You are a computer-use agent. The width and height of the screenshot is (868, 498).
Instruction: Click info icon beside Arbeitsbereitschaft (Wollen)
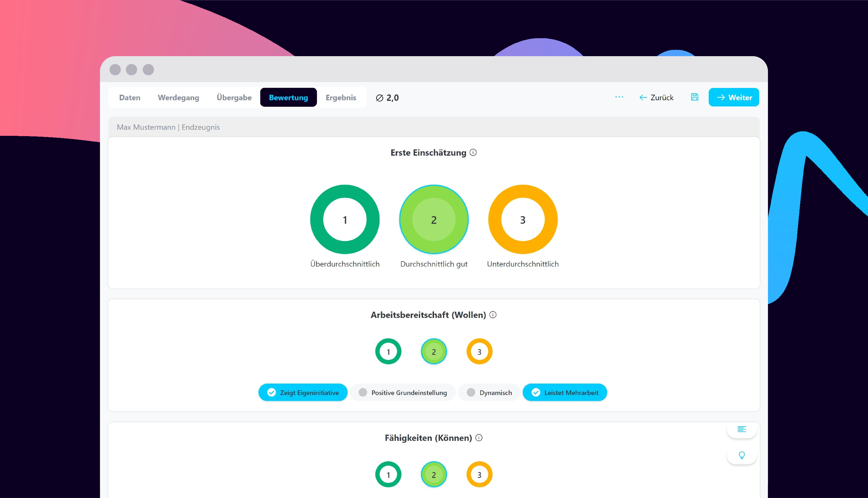pos(493,315)
